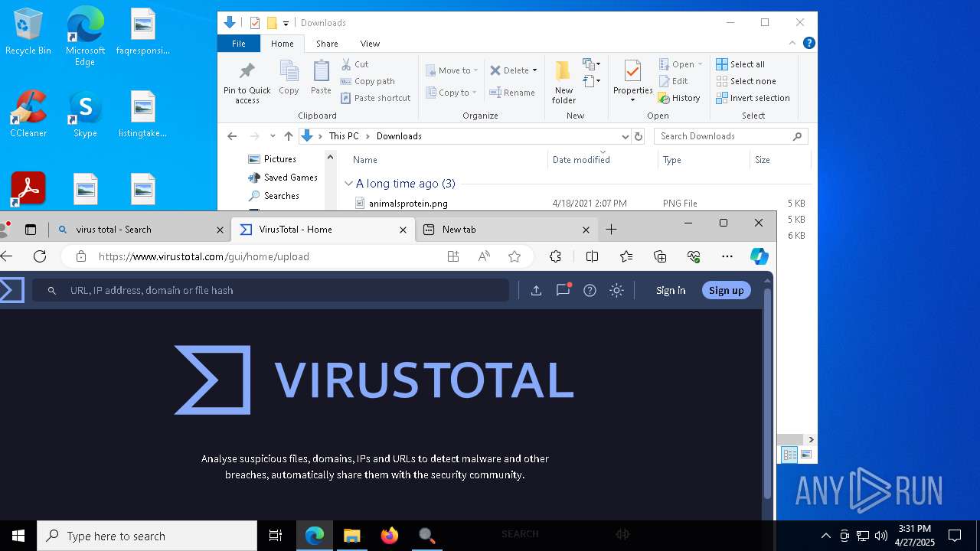
Task: Click Select all in ribbon
Action: (x=740, y=64)
